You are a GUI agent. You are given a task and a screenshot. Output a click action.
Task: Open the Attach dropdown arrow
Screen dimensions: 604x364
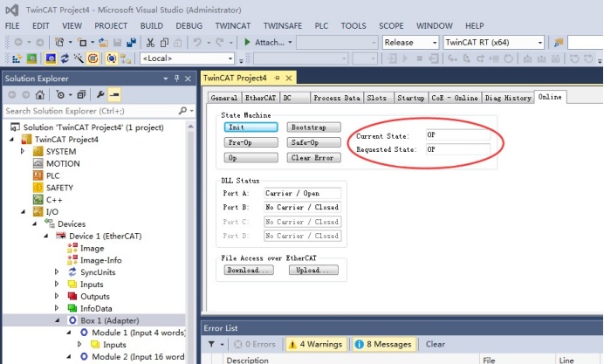coord(290,43)
